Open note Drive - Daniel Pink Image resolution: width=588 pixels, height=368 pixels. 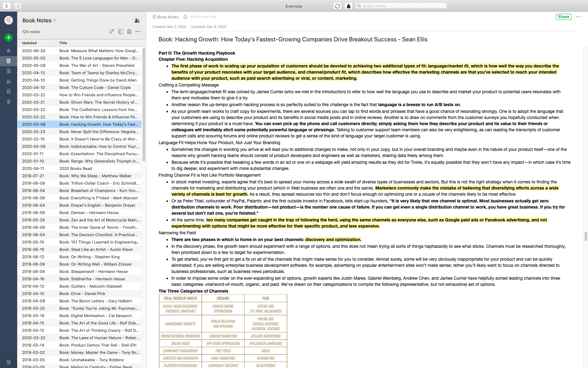coord(80,293)
